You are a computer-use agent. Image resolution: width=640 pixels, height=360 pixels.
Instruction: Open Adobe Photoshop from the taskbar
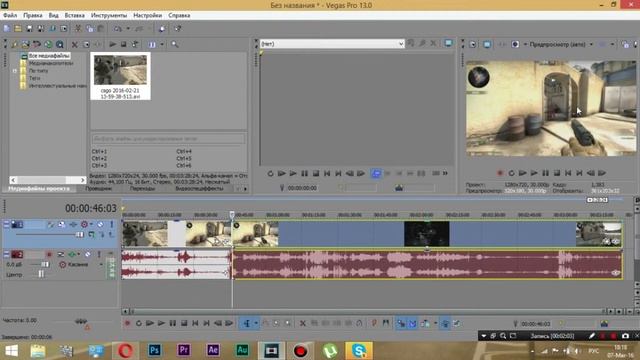coord(154,350)
